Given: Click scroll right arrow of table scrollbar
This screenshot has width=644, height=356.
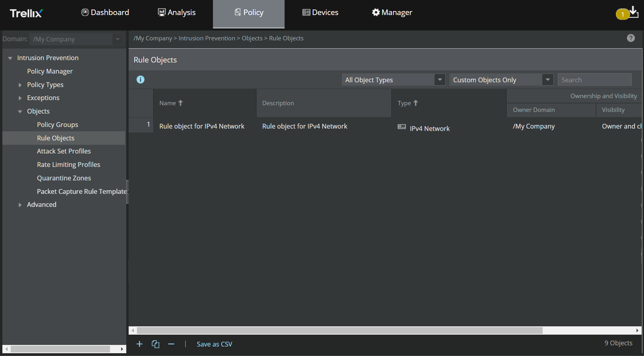Looking at the screenshot, I should click(637, 330).
